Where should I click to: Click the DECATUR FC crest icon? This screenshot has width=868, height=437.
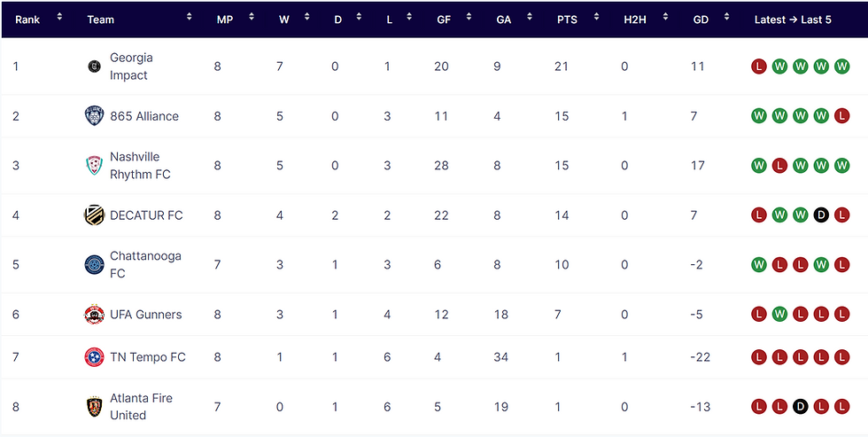click(94, 215)
